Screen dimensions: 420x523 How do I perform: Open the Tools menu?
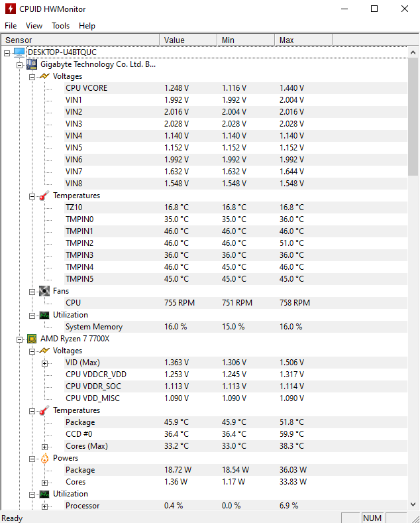pos(61,26)
